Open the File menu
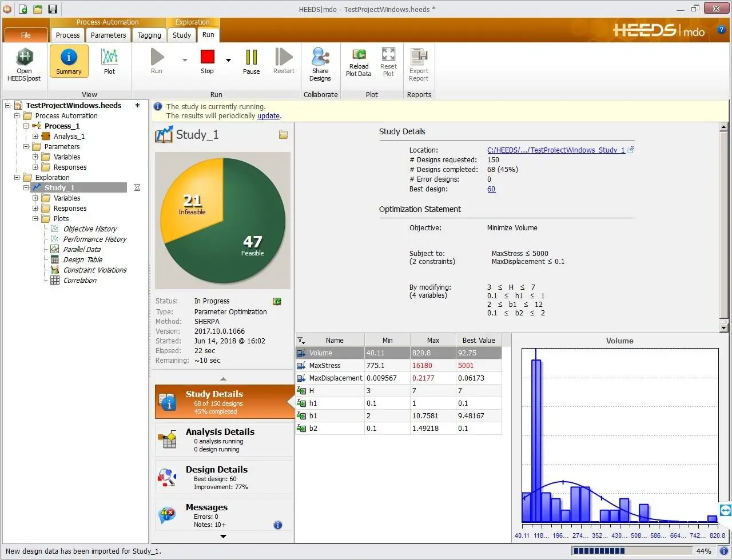 click(26, 35)
